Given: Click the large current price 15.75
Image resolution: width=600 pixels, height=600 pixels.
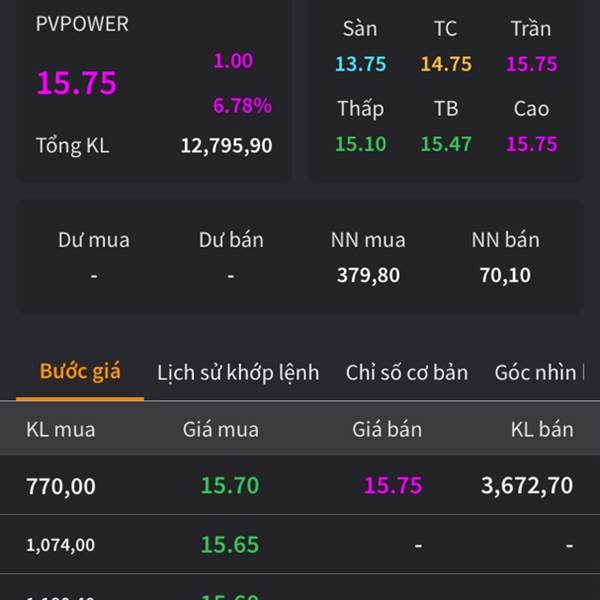Looking at the screenshot, I should [77, 83].
